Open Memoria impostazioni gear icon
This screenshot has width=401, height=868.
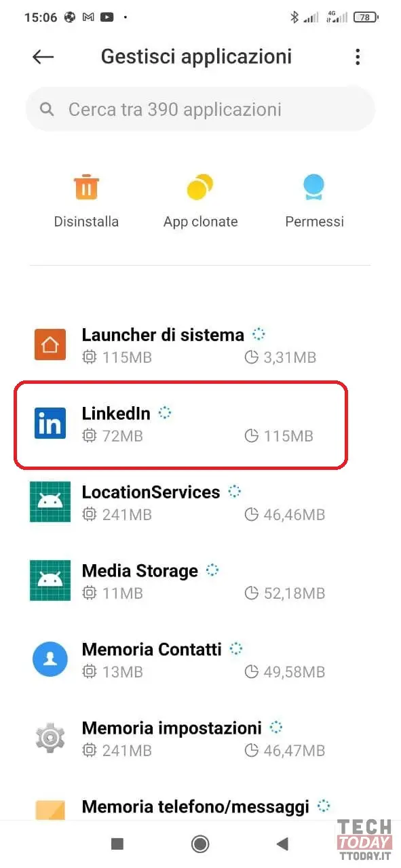(x=50, y=738)
